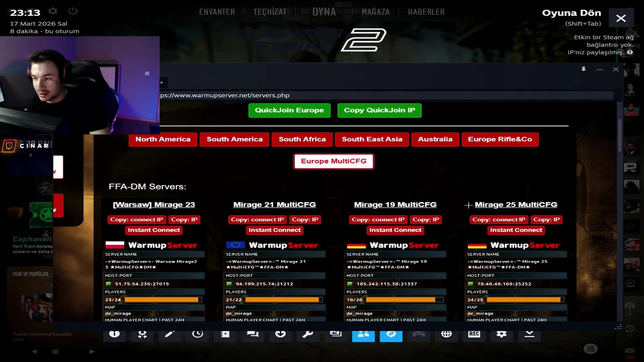The width and height of the screenshot is (644, 362).
Task: Open settings gear beside the clock
Action: click(52, 11)
